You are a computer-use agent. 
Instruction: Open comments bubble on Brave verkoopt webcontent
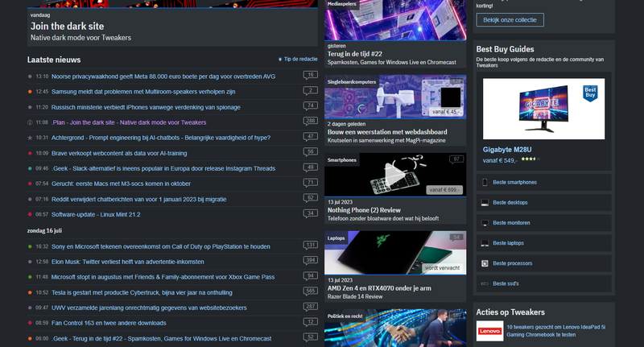pyautogui.click(x=311, y=152)
